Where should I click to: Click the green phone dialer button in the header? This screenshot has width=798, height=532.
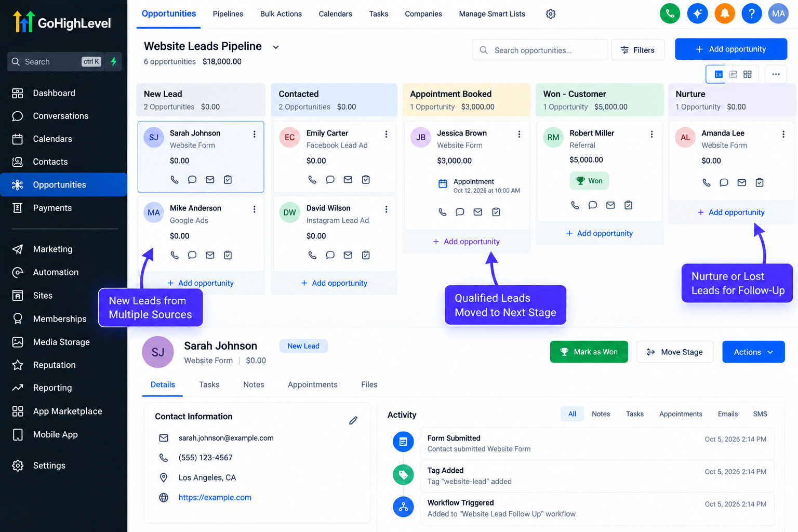point(670,14)
